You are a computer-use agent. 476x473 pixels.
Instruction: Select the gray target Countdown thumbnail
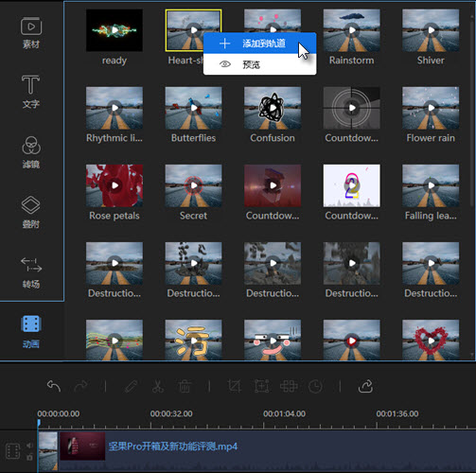(x=351, y=108)
